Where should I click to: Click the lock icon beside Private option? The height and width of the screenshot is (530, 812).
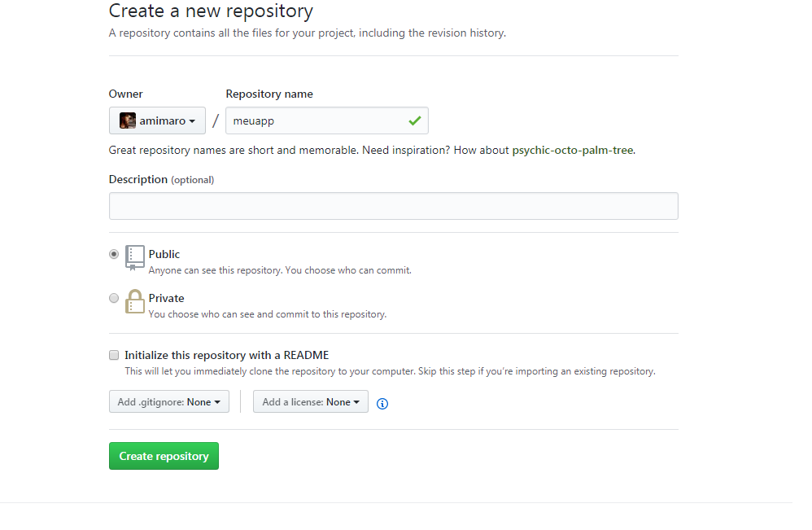[x=134, y=302]
